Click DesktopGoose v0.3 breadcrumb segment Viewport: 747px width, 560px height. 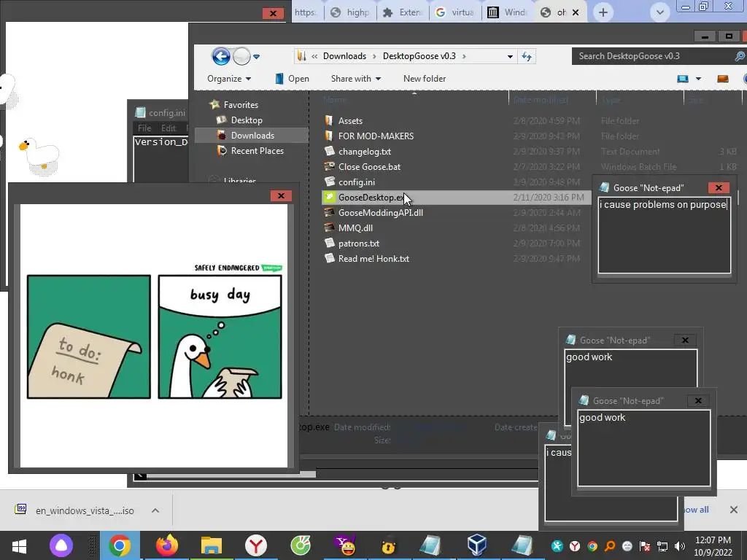pyautogui.click(x=419, y=56)
